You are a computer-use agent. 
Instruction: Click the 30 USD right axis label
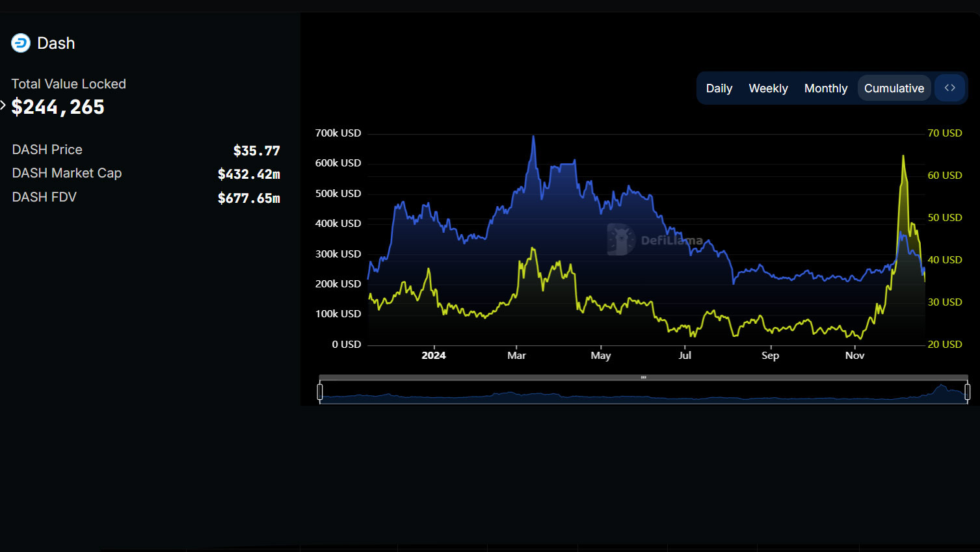pyautogui.click(x=945, y=302)
